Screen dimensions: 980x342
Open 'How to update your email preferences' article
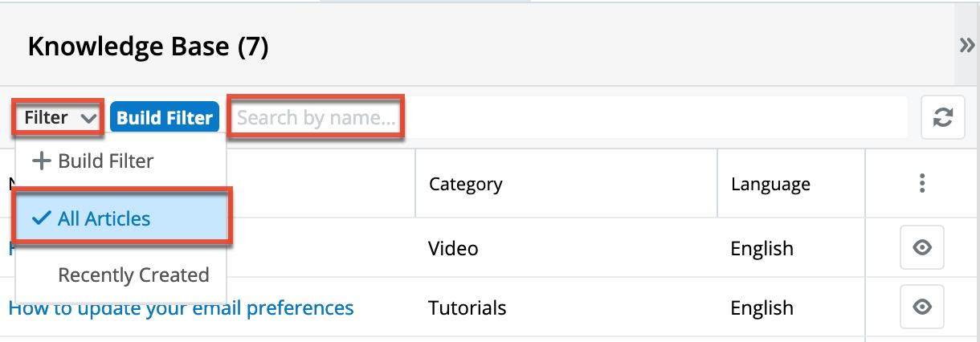(x=181, y=308)
